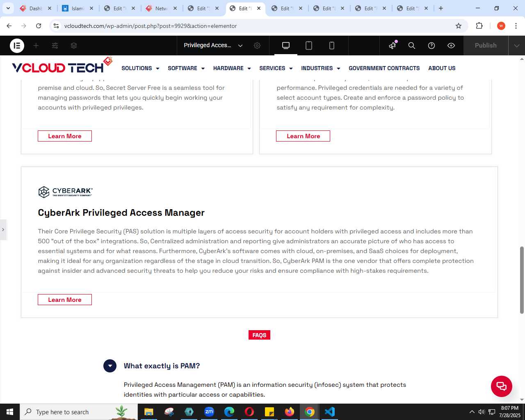
Task: Expand the Software menu
Action: tap(186, 68)
